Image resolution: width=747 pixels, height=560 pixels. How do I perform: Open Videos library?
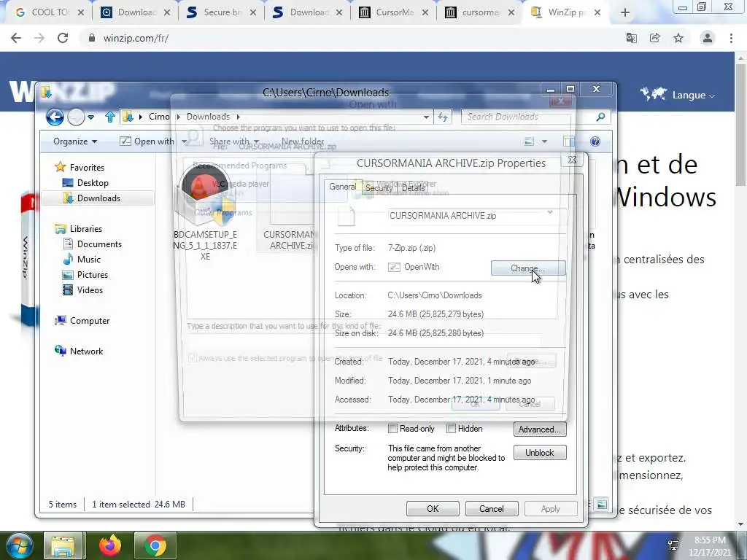click(90, 290)
